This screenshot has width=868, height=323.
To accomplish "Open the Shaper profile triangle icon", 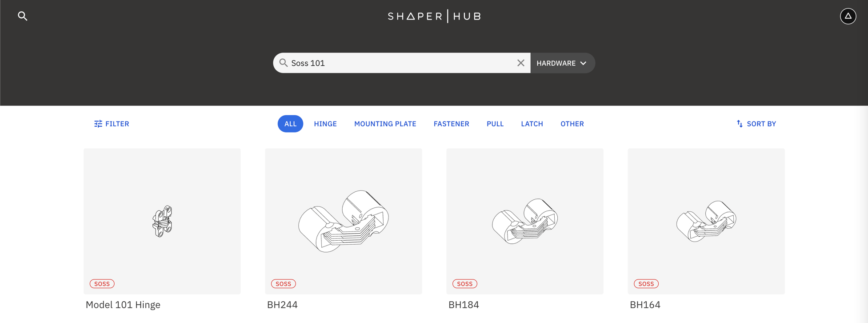I will 848,16.
